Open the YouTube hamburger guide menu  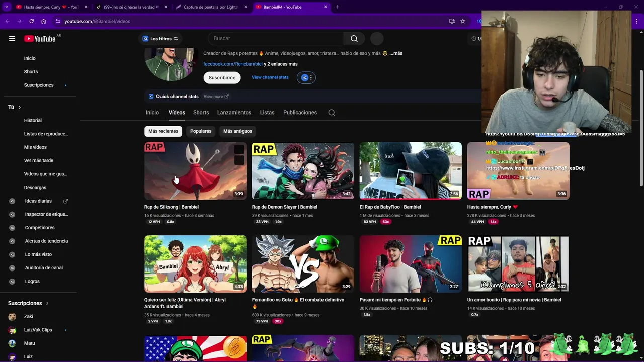click(12, 39)
